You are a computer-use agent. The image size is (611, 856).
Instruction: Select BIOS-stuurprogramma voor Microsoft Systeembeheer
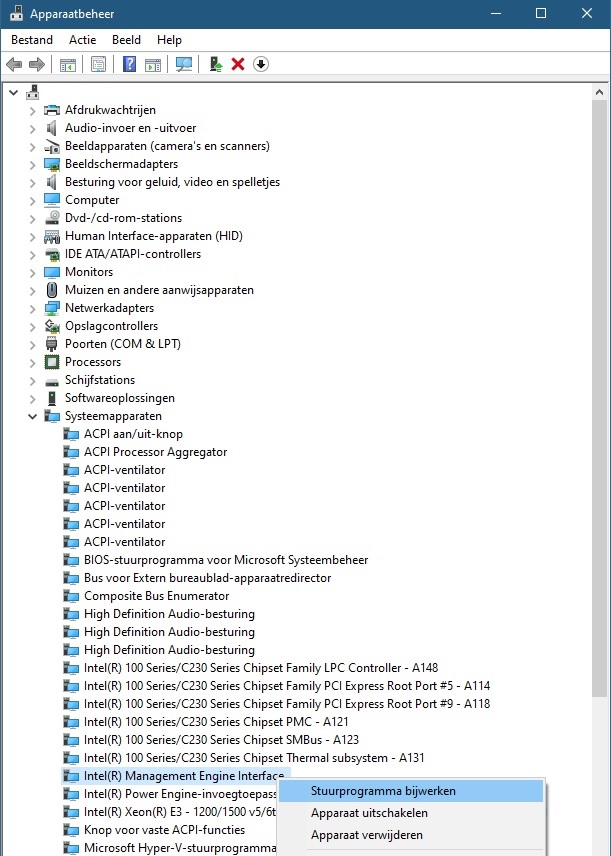[x=226, y=560]
